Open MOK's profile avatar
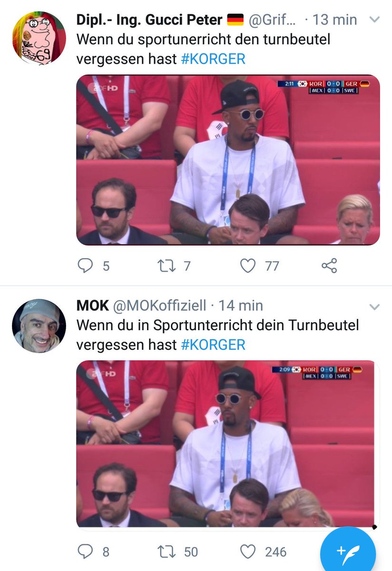The width and height of the screenshot is (392, 571). (39, 325)
